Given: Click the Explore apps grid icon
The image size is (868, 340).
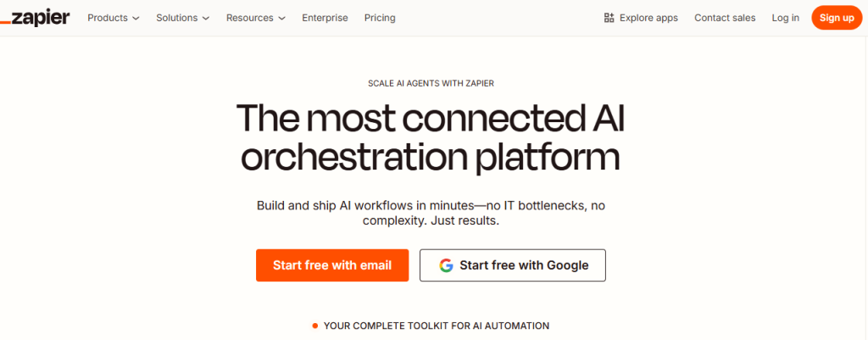Looking at the screenshot, I should tap(609, 18).
